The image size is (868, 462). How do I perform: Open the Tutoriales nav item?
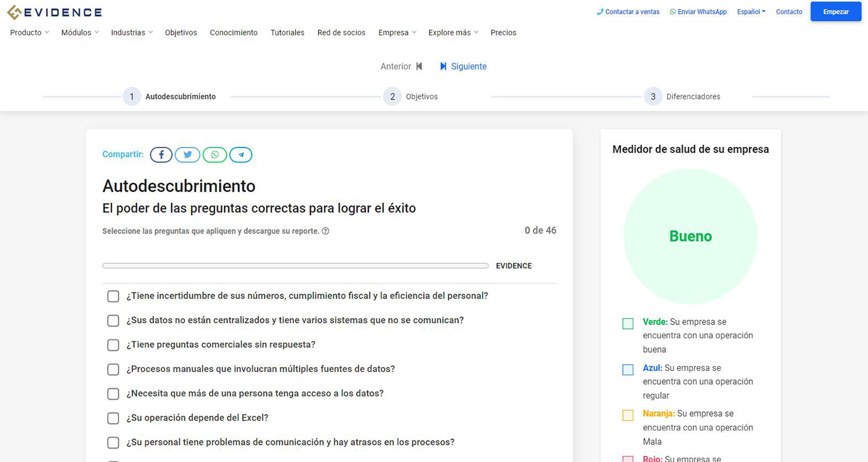[x=287, y=33]
